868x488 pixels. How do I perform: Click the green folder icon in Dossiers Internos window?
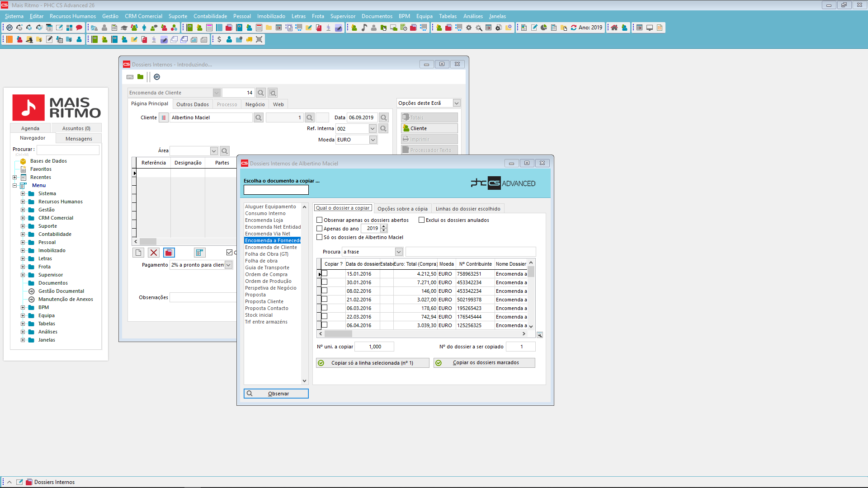pyautogui.click(x=141, y=77)
